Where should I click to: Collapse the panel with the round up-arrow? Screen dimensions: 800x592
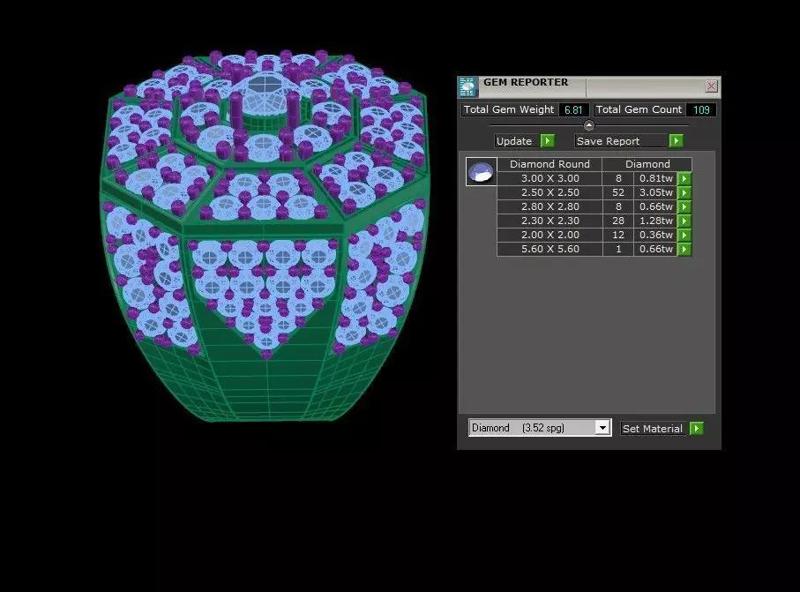pyautogui.click(x=589, y=125)
